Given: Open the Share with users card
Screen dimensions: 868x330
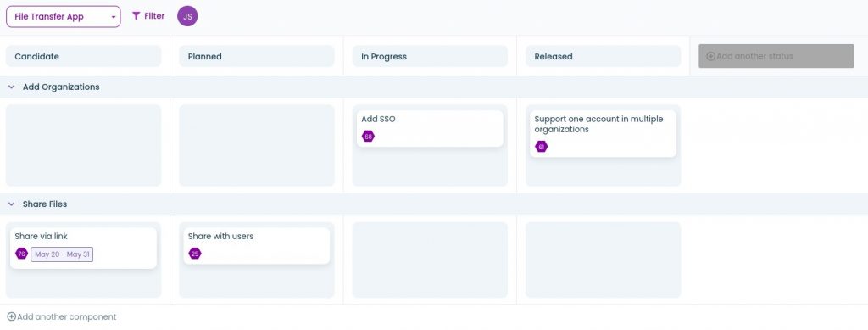Looking at the screenshot, I should coord(256,246).
